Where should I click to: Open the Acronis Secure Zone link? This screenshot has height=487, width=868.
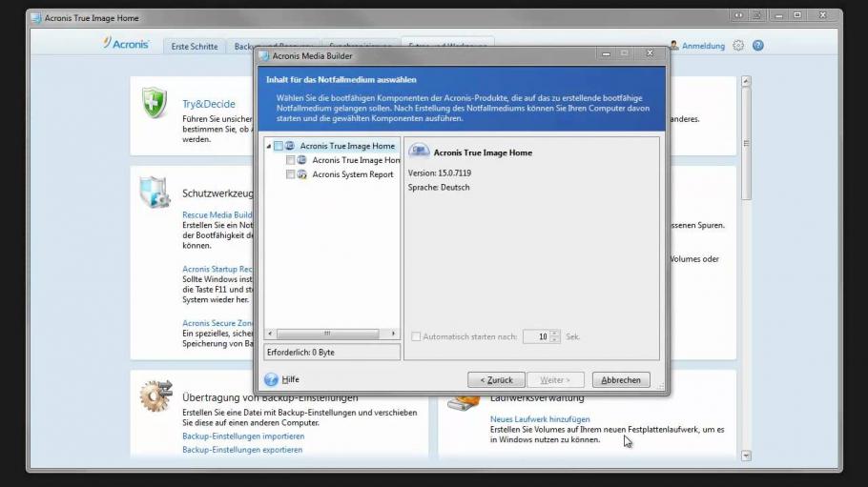(217, 323)
